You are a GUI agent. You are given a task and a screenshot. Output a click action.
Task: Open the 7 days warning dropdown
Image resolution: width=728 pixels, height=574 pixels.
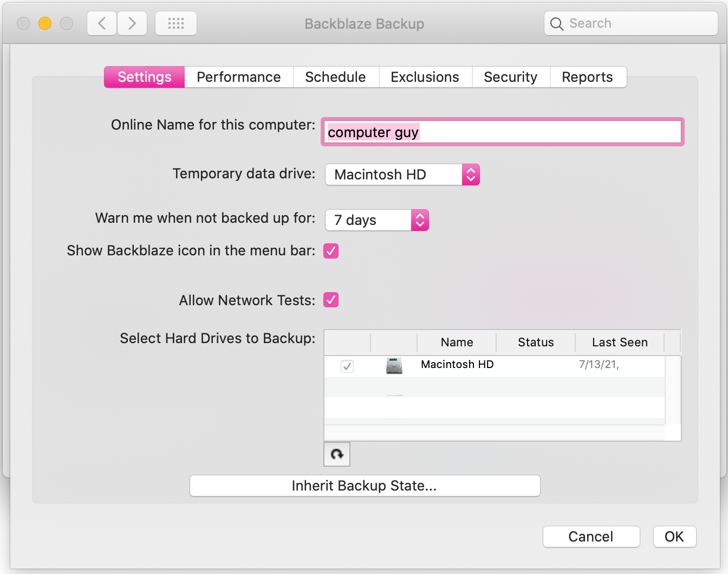pyautogui.click(x=377, y=220)
